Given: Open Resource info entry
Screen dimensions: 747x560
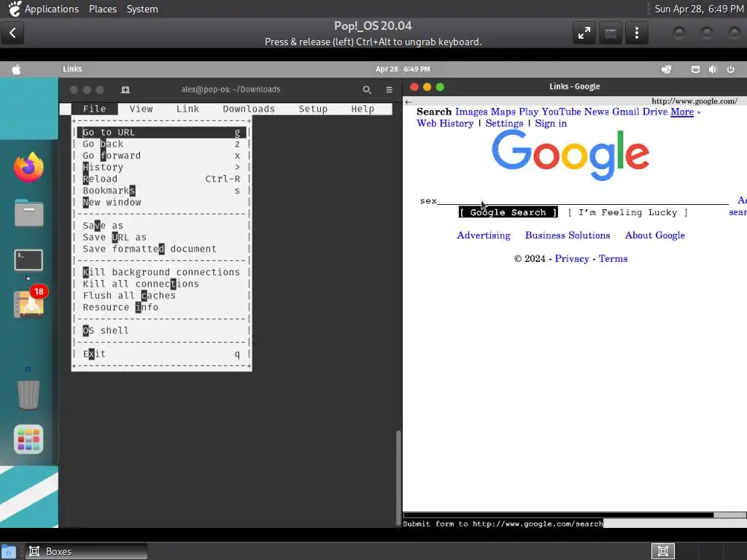Looking at the screenshot, I should pyautogui.click(x=161, y=307).
